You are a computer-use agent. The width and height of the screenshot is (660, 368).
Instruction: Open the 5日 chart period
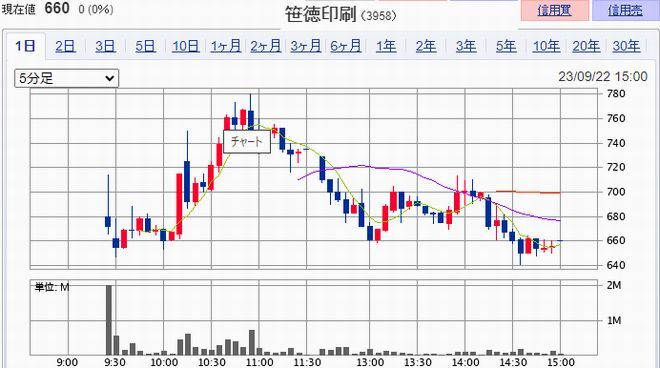[x=145, y=46]
